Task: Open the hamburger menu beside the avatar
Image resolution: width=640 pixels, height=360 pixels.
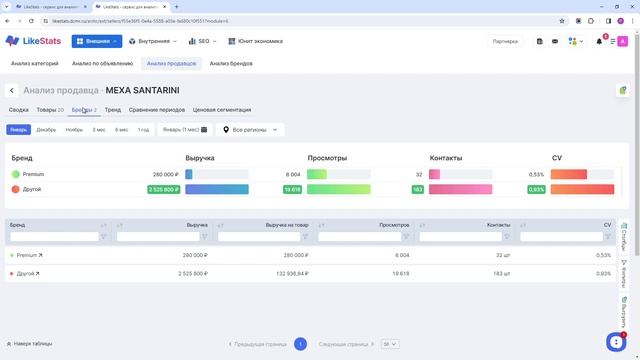Action: pos(612,41)
